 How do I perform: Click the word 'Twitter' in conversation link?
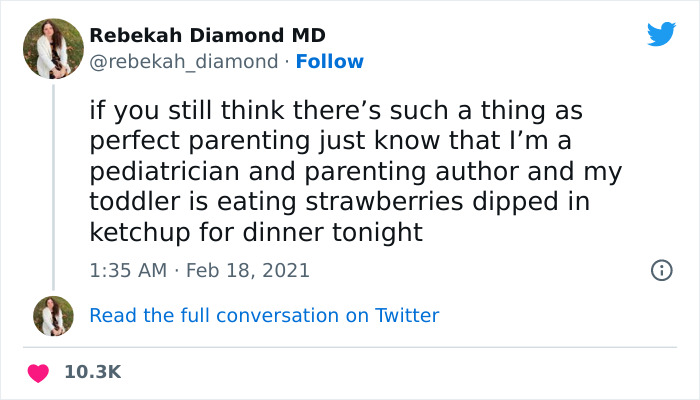click(406, 316)
